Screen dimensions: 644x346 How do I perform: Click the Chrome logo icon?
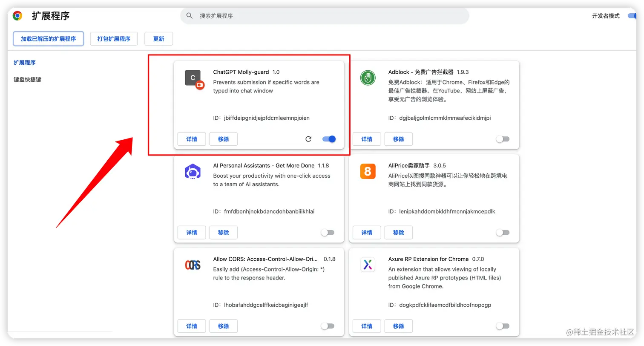coord(17,16)
